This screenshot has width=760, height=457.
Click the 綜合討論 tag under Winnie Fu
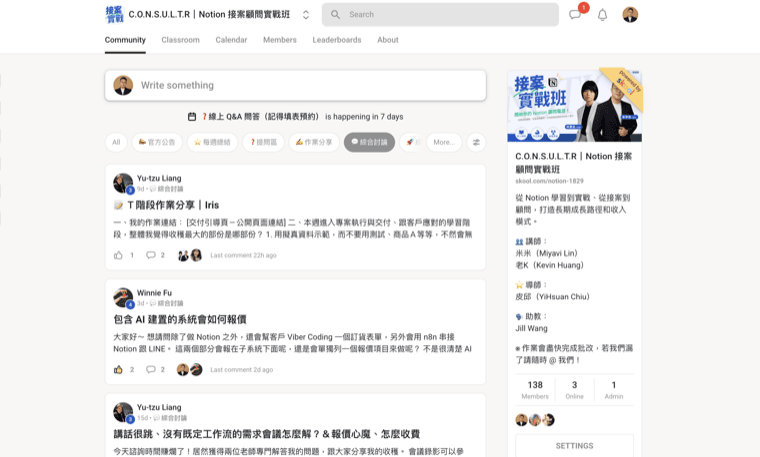pyautogui.click(x=166, y=303)
